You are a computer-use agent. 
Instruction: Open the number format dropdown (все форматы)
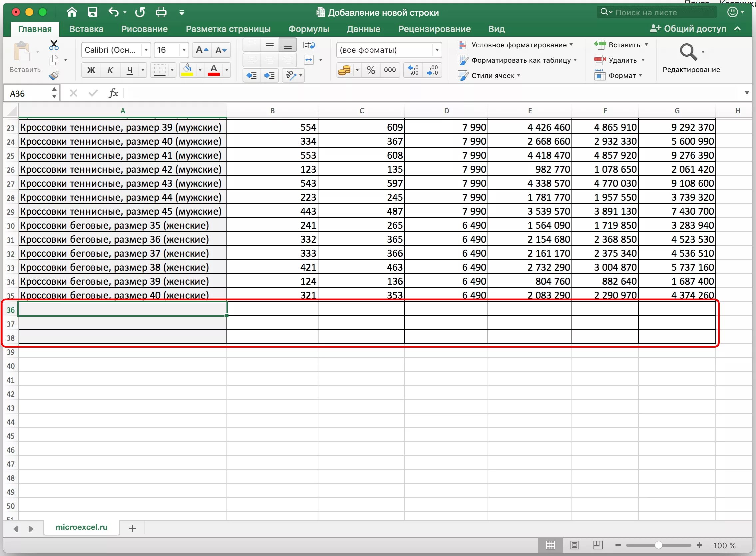(x=437, y=50)
